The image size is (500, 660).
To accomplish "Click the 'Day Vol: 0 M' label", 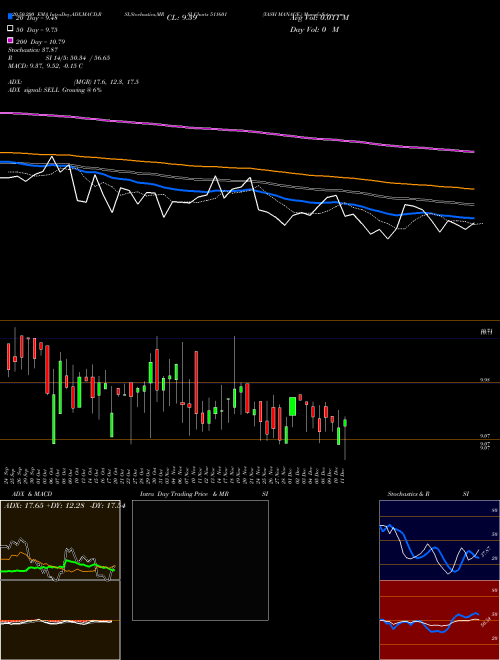I will [314, 30].
